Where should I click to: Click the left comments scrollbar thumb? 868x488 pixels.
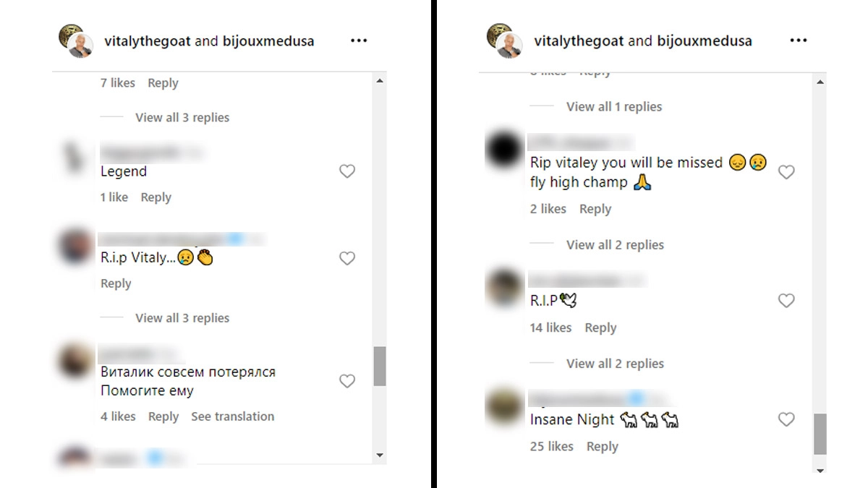pos(380,366)
